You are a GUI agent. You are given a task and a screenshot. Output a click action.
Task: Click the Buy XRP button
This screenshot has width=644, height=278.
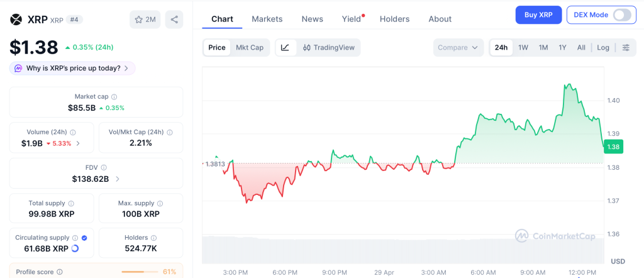click(538, 15)
